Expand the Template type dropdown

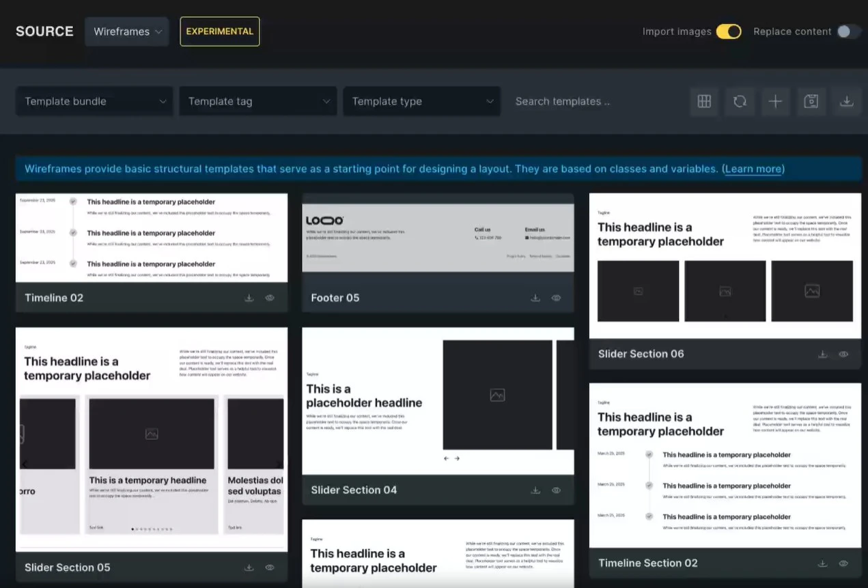tap(421, 101)
